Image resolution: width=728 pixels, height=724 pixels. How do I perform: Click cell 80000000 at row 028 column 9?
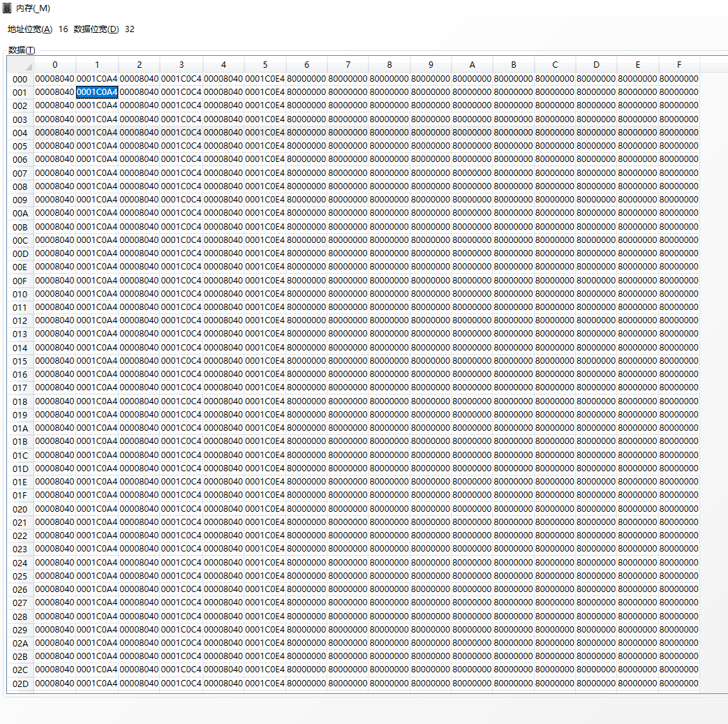pyautogui.click(x=431, y=616)
